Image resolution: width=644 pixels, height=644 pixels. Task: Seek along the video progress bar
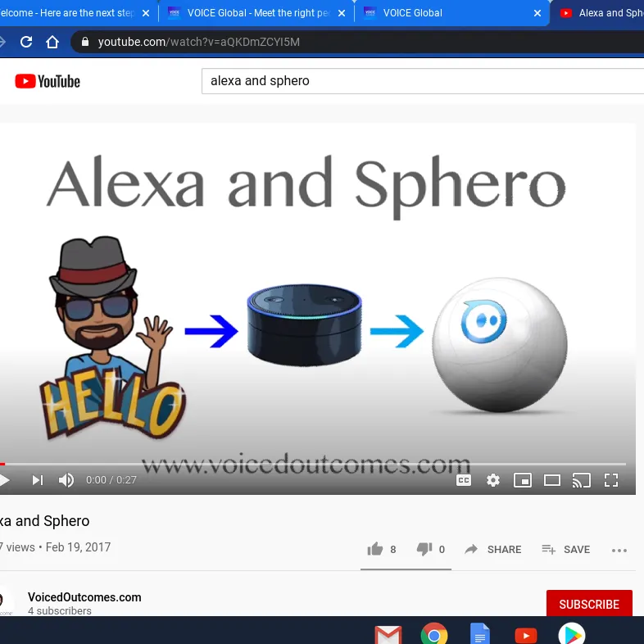[313, 464]
